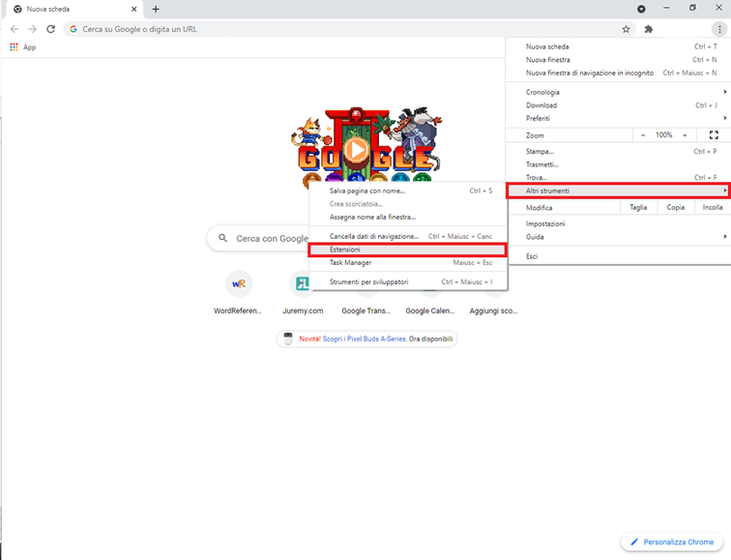Open new incognito window entry

pos(619,73)
